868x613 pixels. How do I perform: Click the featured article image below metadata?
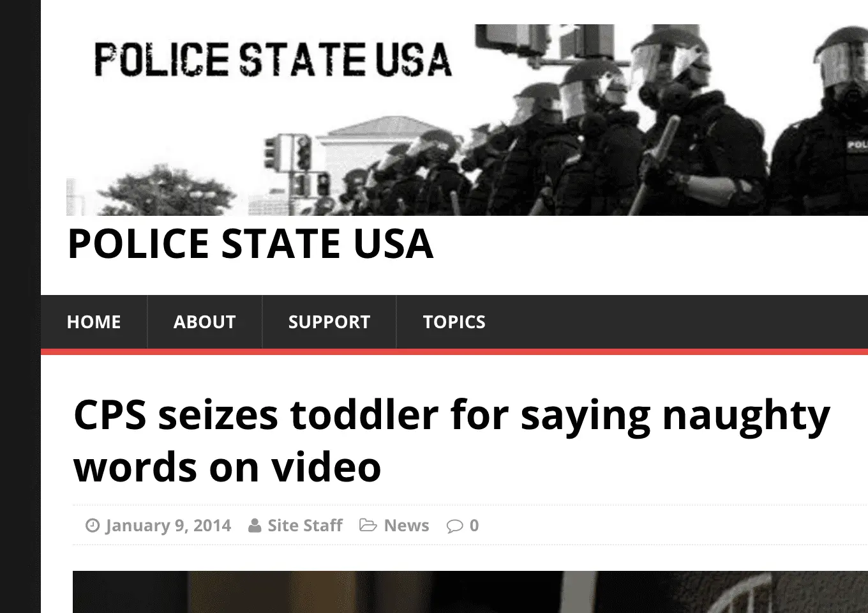[470, 592]
